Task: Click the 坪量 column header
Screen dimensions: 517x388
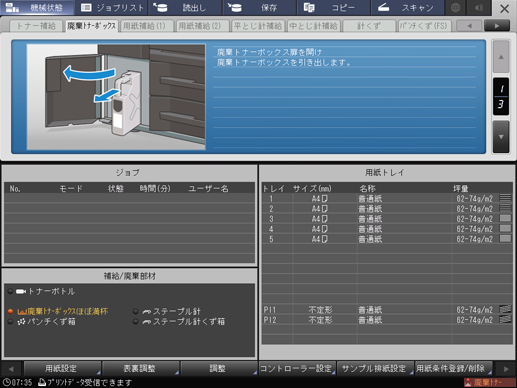Action: [461, 189]
